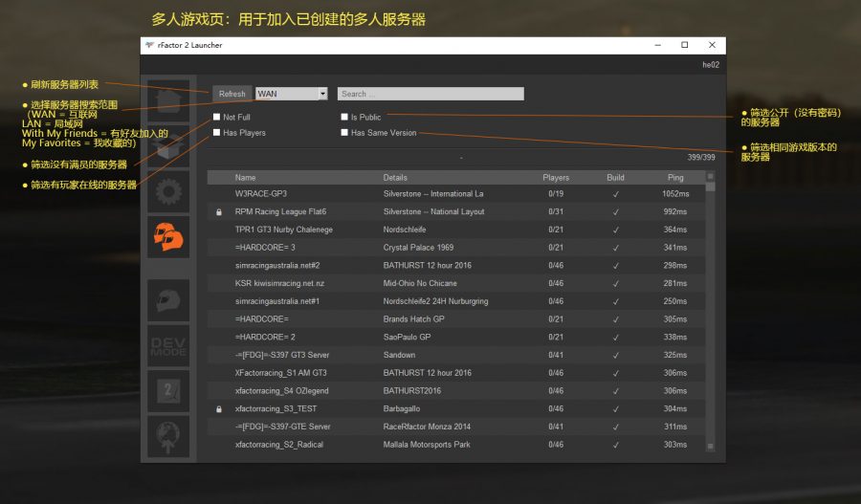Click the Crystal Palace 1969 track detail

click(x=418, y=248)
